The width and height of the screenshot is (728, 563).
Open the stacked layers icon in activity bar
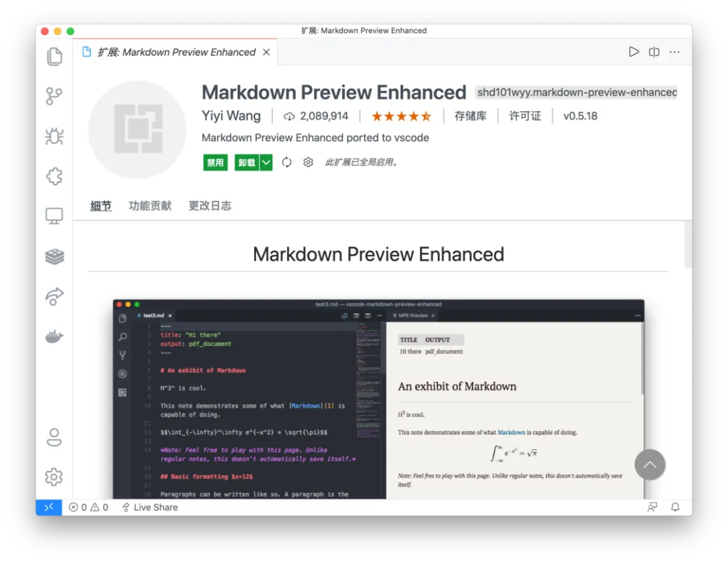click(55, 256)
